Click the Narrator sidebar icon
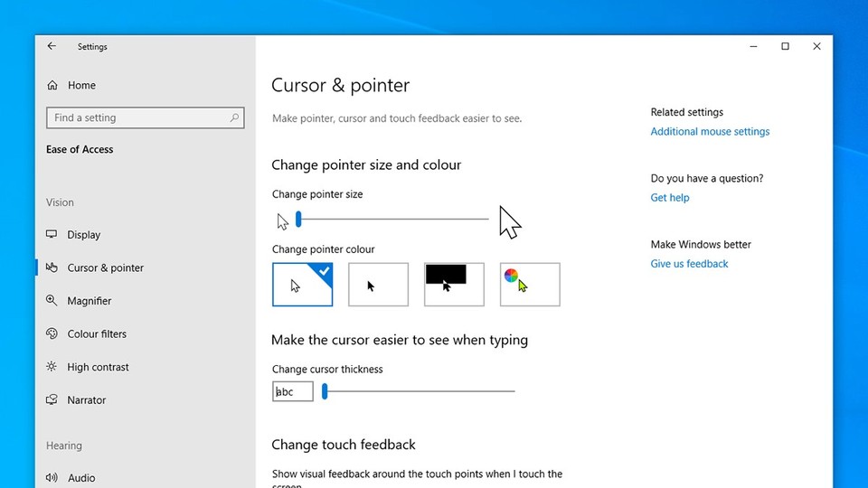This screenshot has width=868, height=488. click(x=52, y=399)
